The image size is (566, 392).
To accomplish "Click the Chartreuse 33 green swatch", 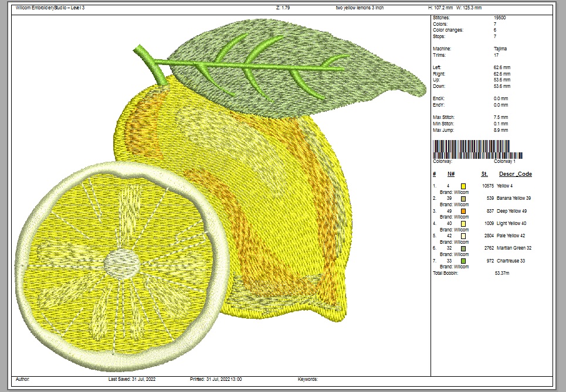I will pos(463,260).
